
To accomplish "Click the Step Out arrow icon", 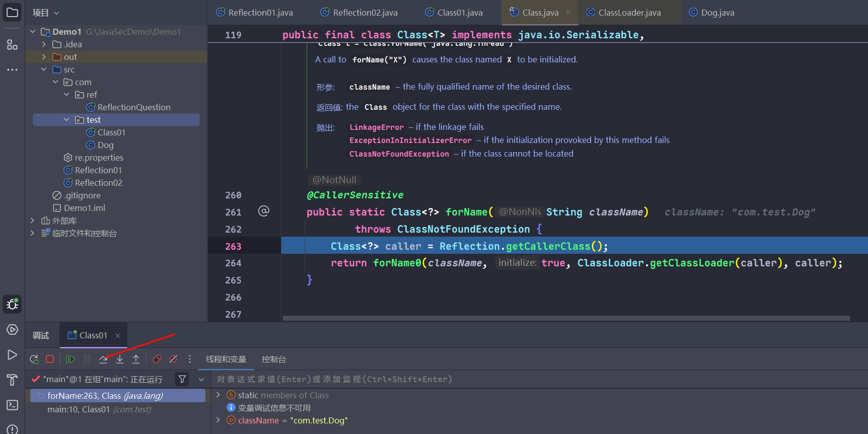I will tap(136, 359).
